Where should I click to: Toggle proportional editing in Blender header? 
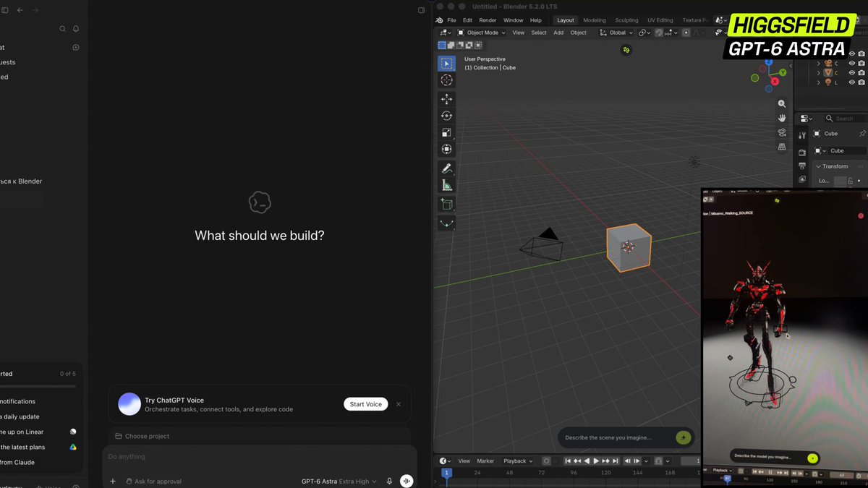686,33
